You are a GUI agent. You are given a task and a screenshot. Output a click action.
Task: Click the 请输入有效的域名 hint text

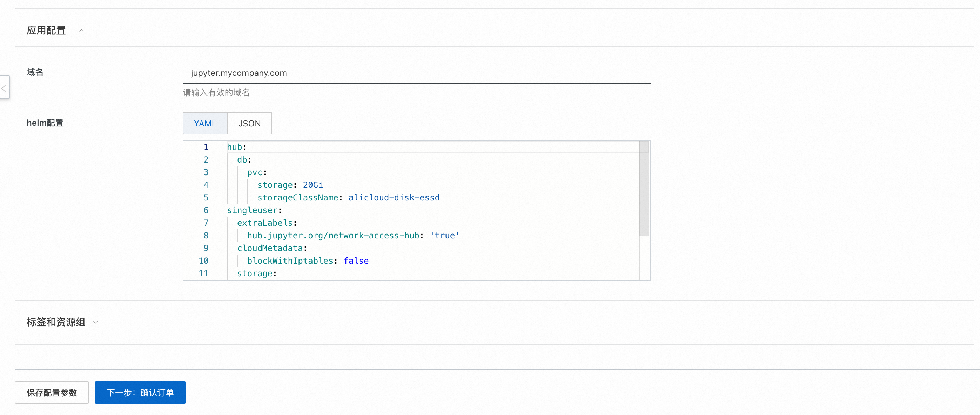216,93
